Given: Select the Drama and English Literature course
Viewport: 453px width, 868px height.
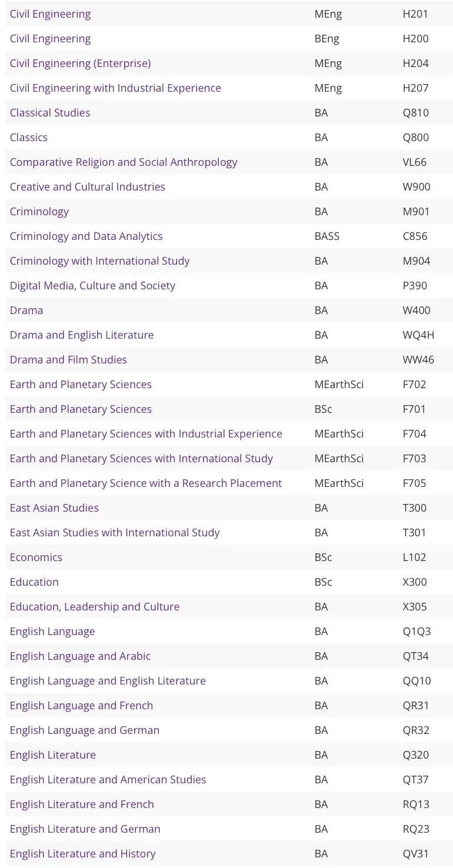Looking at the screenshot, I should point(81,335).
